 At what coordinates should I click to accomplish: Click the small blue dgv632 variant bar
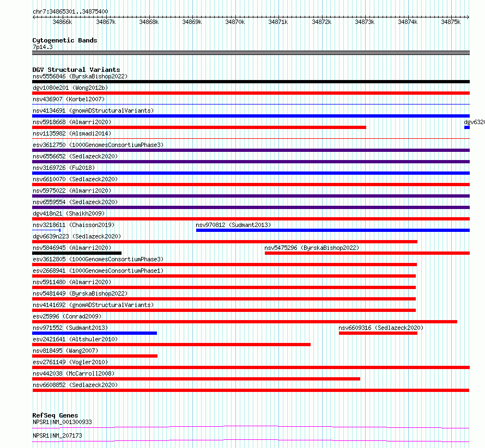point(467,127)
